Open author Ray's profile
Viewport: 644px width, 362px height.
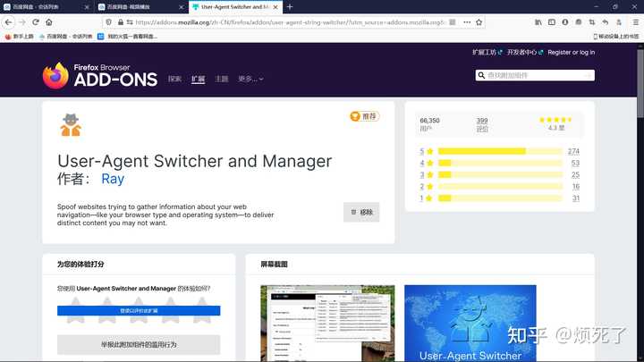113,179
